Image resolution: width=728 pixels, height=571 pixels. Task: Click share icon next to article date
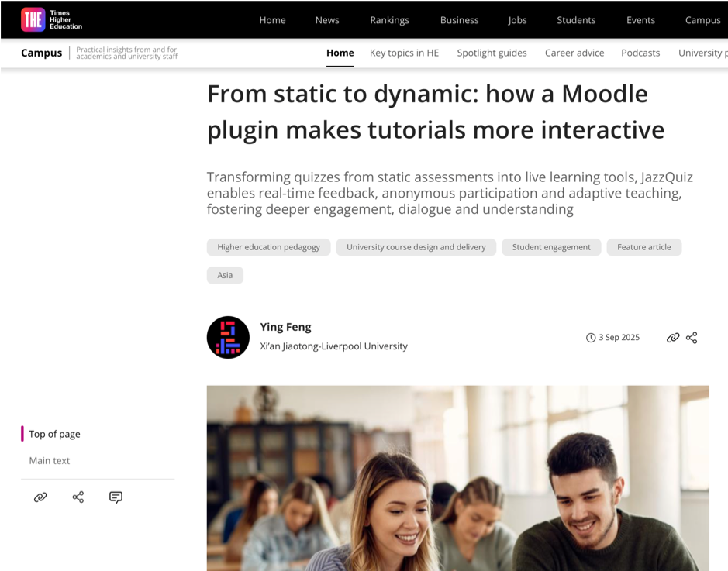(692, 338)
